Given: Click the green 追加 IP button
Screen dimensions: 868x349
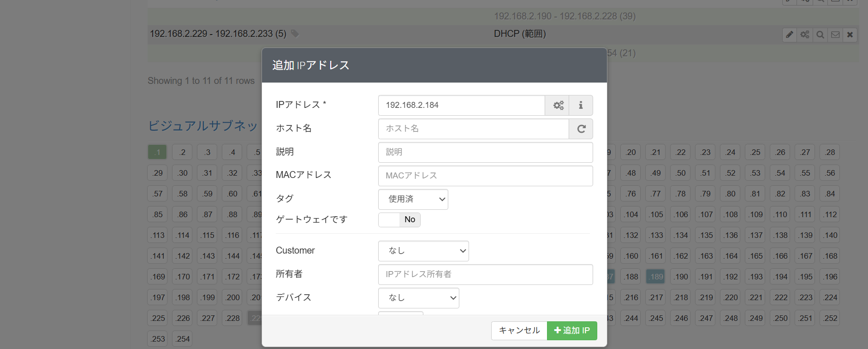Looking at the screenshot, I should pyautogui.click(x=572, y=331).
